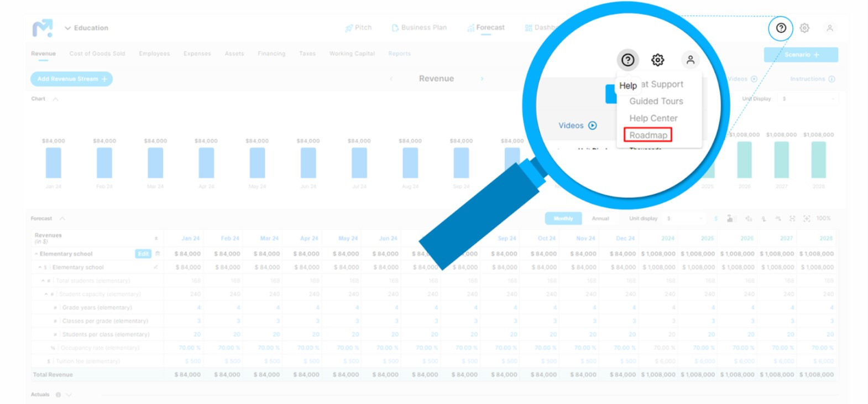
Task: Open the forecast Unit display dropdown
Action: [x=684, y=219]
